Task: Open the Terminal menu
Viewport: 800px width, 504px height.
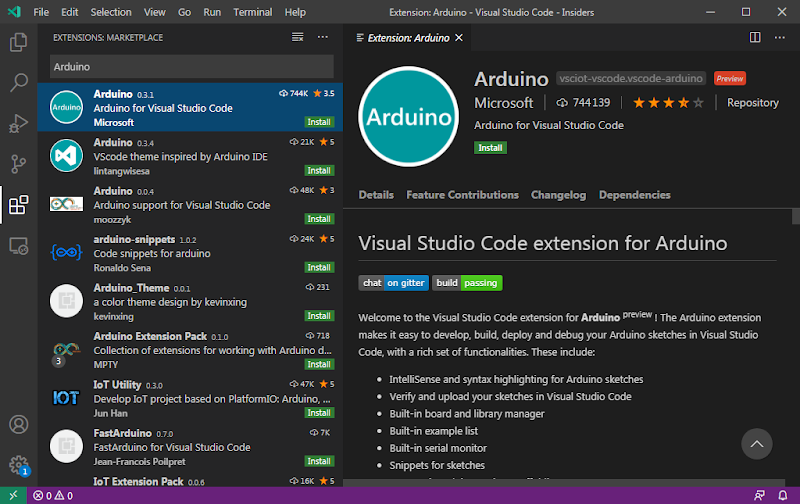Action: point(253,12)
